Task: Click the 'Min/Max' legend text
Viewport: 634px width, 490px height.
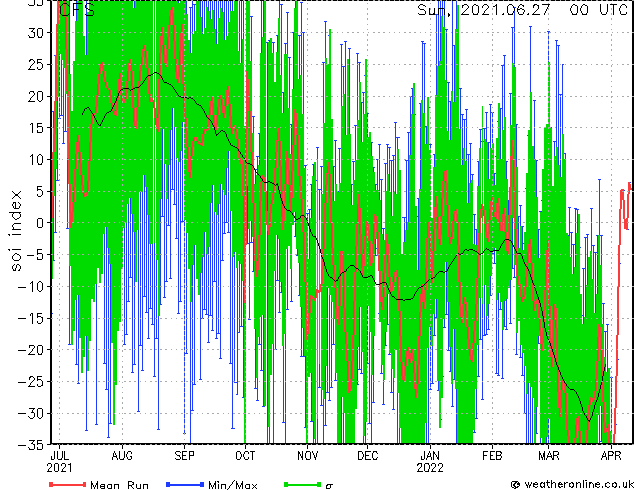Action: [x=233, y=485]
